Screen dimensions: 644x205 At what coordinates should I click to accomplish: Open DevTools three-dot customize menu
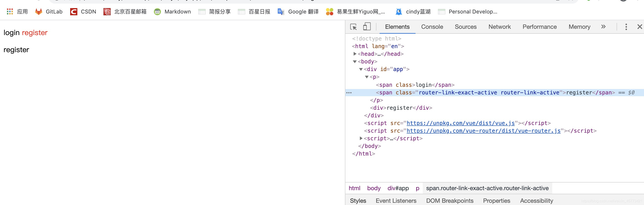tap(626, 27)
